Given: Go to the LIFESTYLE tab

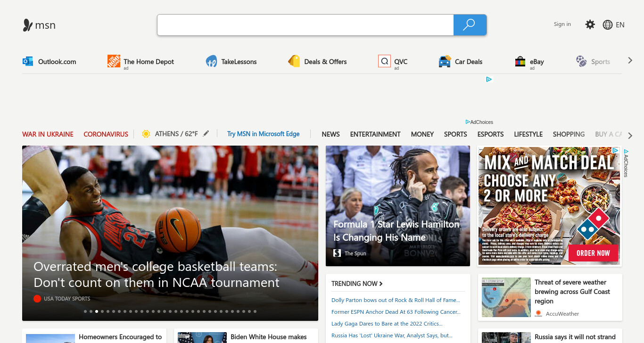Looking at the screenshot, I should coord(528,134).
